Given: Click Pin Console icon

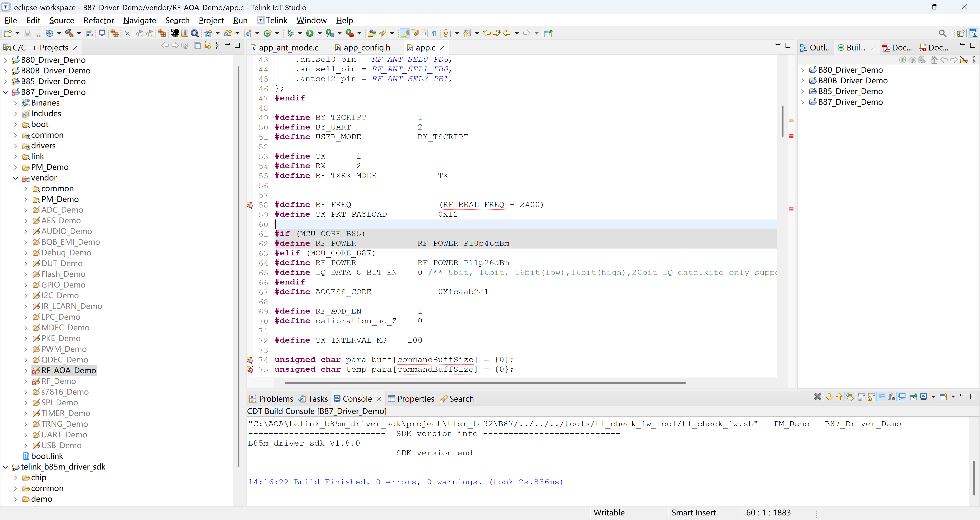Looking at the screenshot, I should point(913,397).
